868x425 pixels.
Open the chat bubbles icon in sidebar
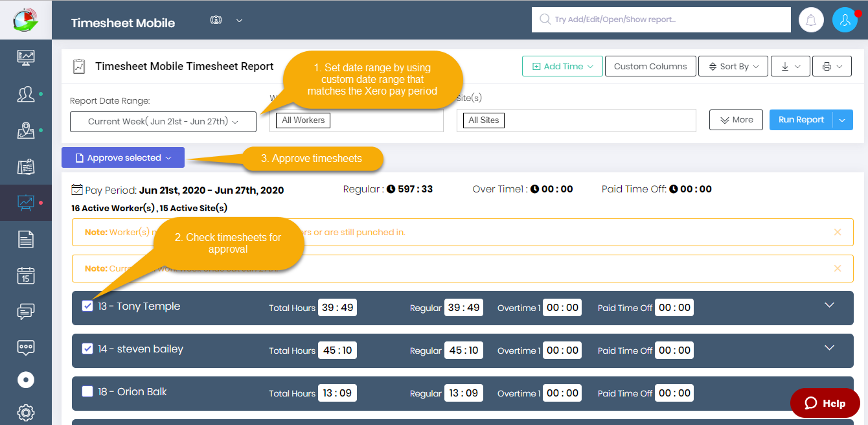(x=26, y=312)
